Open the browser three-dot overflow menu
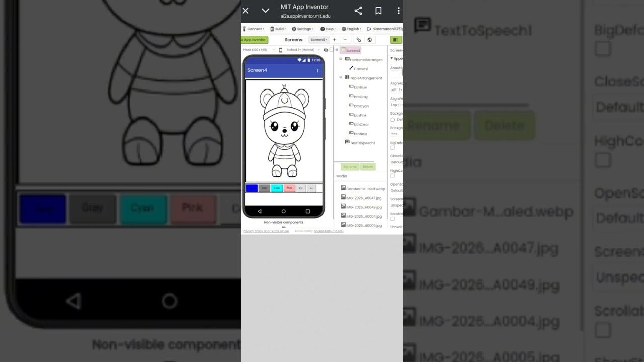Image resolution: width=644 pixels, height=362 pixels. (x=398, y=11)
